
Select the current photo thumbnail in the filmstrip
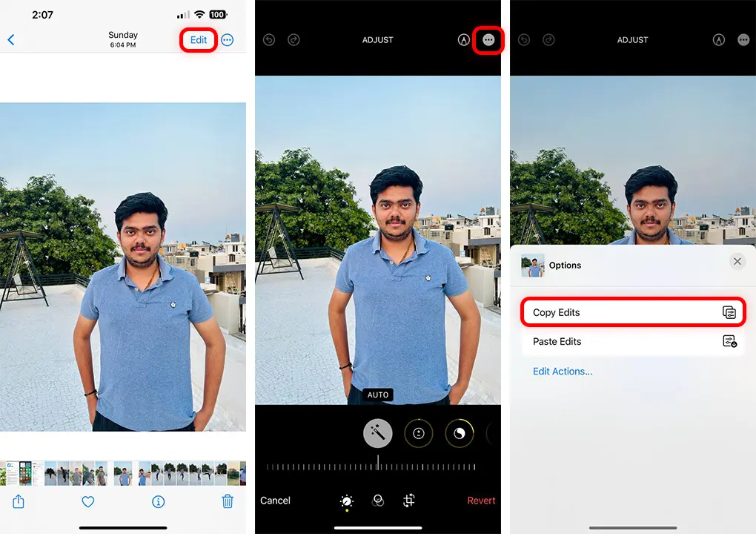click(124, 473)
